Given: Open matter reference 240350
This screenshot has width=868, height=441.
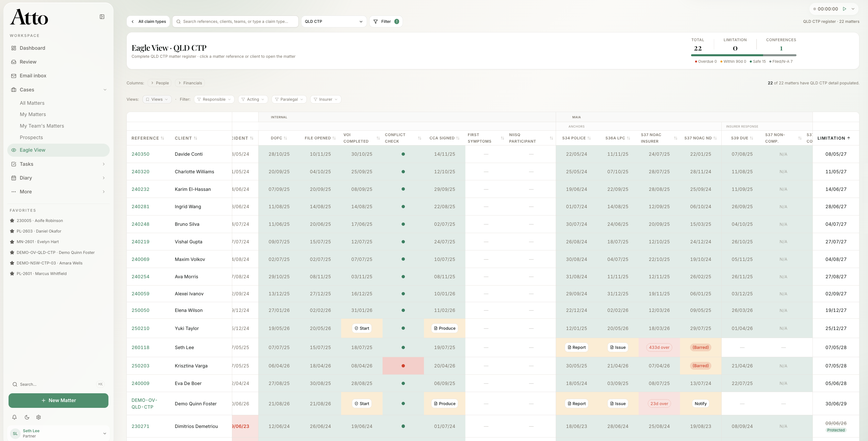Looking at the screenshot, I should click(x=140, y=154).
